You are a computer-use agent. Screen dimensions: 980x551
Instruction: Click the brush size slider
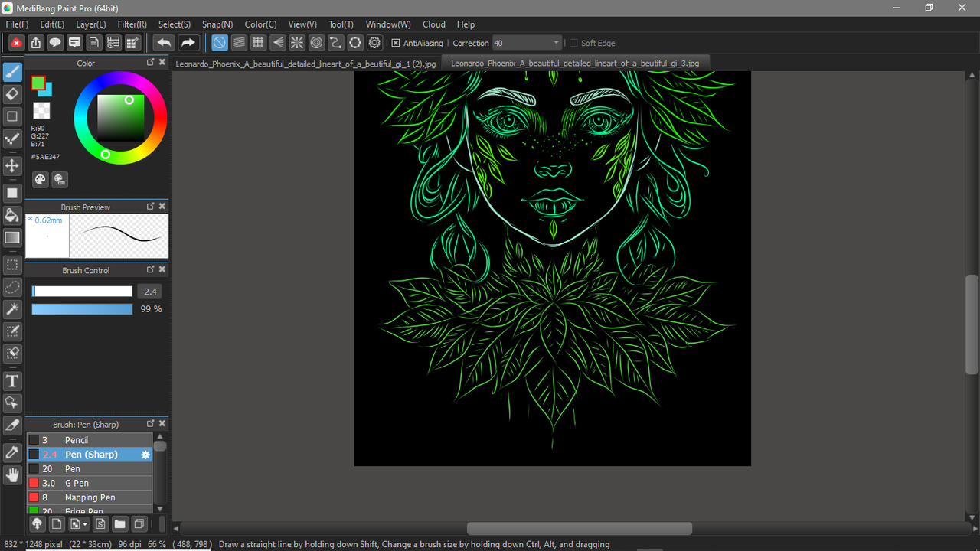[x=82, y=292]
